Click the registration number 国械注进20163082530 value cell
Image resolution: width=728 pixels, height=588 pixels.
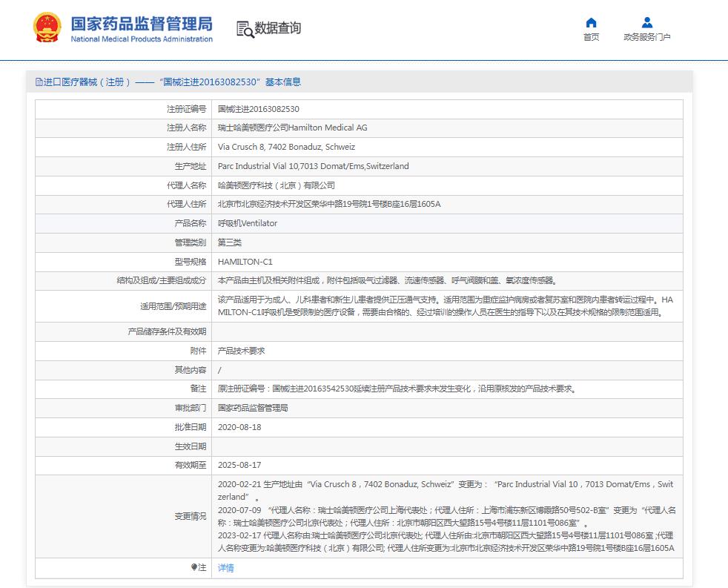(x=259, y=109)
